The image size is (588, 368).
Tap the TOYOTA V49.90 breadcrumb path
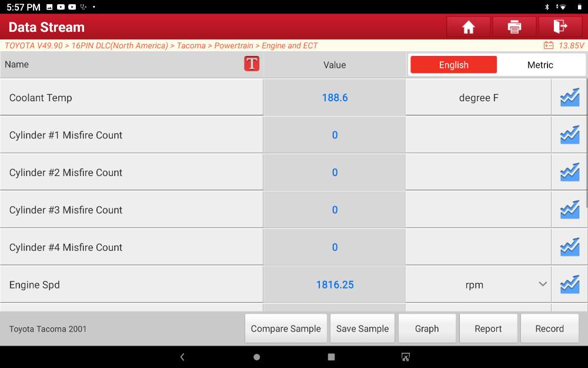[x=161, y=45]
